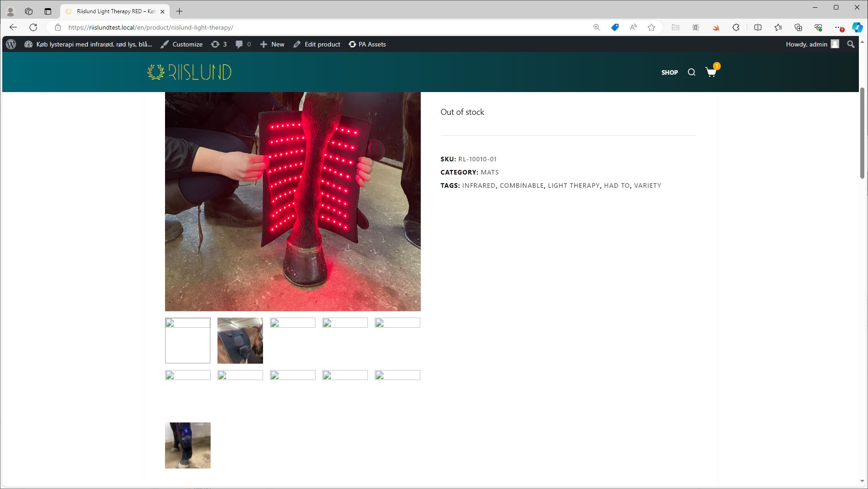Open PA Assets menu
Viewport: 868px width, 489px height.
[367, 44]
